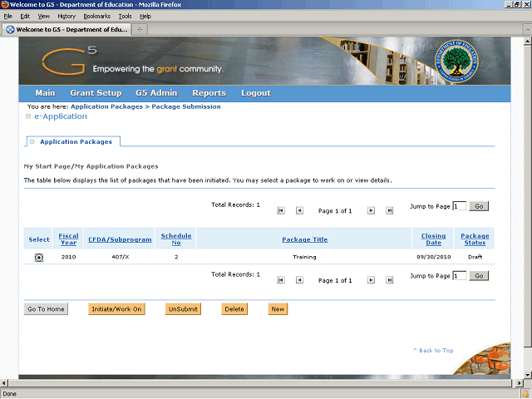Click the bottom pager first-page icon
This screenshot has height=399, width=532.
pos(281,280)
